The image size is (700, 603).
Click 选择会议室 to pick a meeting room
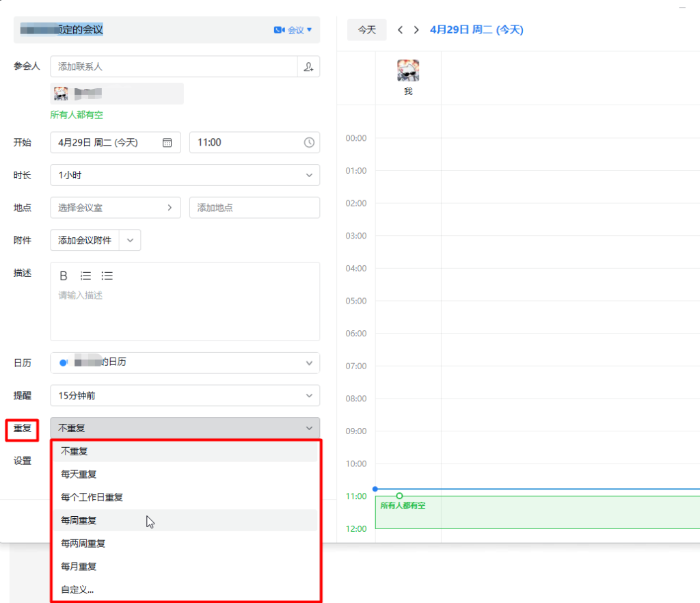(x=109, y=207)
